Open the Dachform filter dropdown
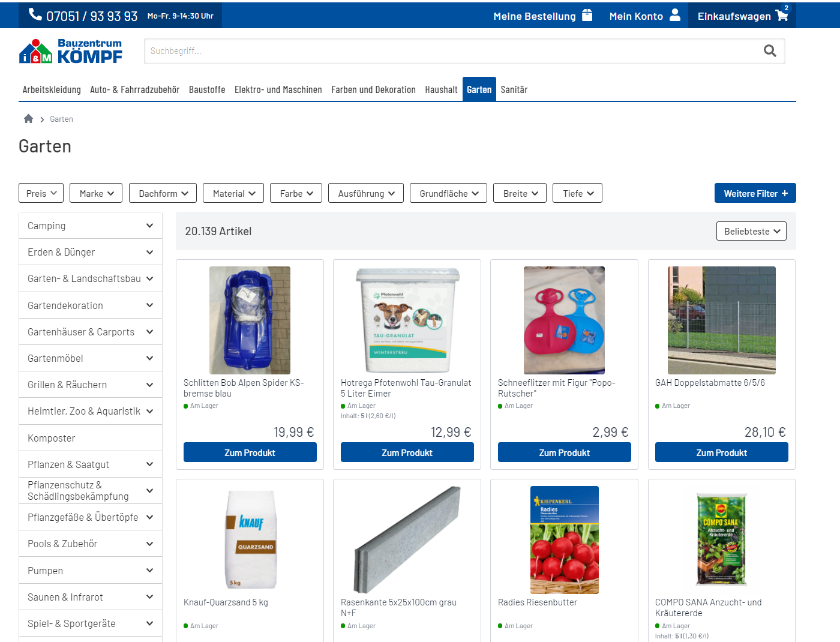 [x=163, y=193]
